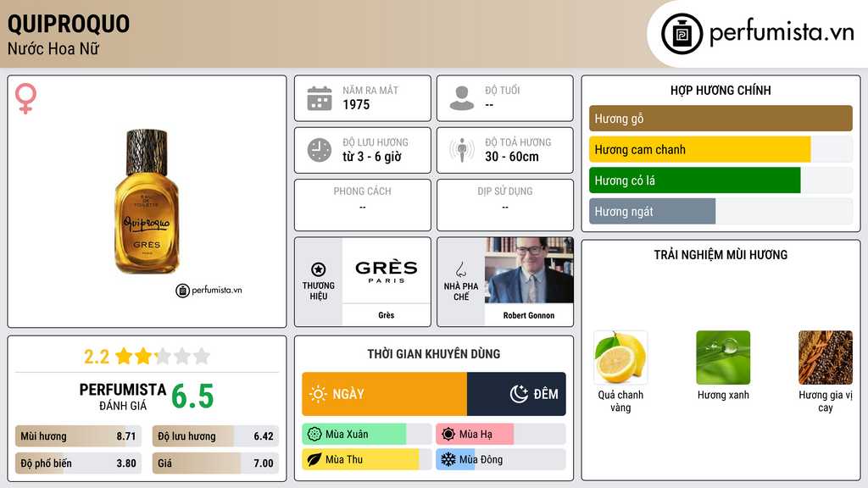Screen dimensions: 868x488
Task: Select the Đêm nighttime segment
Action: point(516,394)
